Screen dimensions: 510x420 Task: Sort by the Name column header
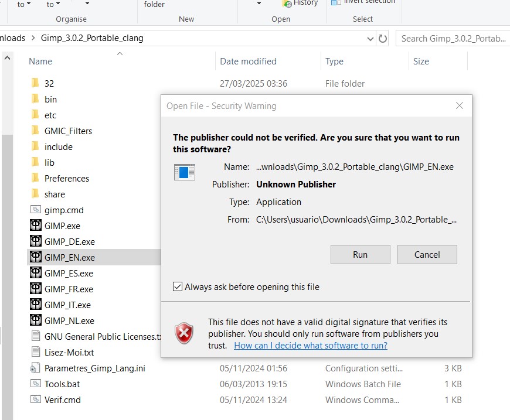point(40,62)
